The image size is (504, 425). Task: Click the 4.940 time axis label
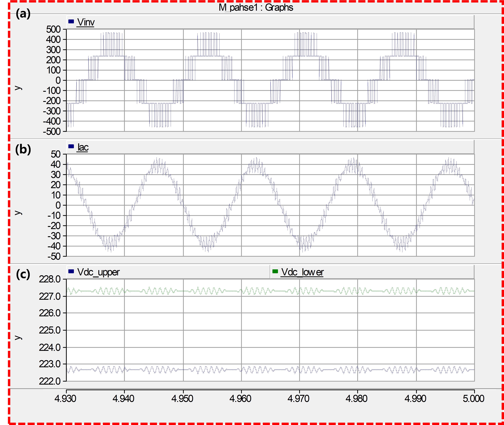(x=123, y=399)
